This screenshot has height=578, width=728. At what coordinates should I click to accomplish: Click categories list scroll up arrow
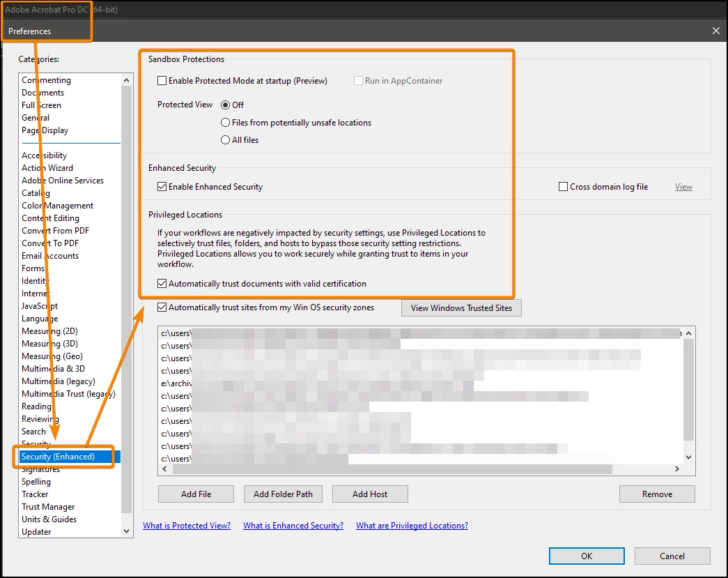click(x=126, y=80)
